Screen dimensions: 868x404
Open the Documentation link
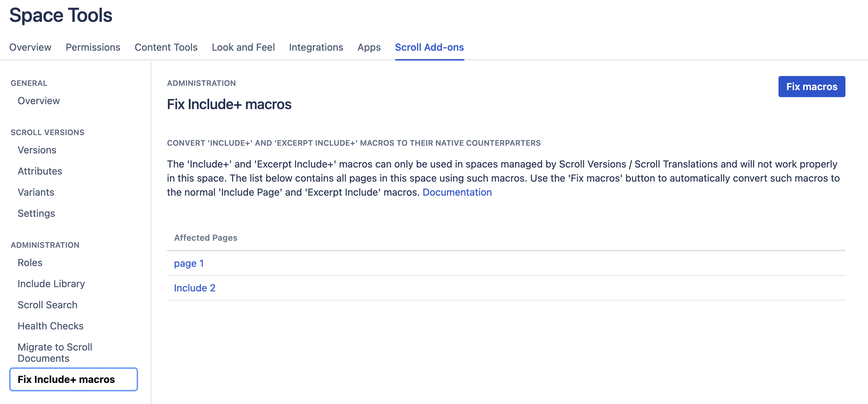(x=457, y=192)
